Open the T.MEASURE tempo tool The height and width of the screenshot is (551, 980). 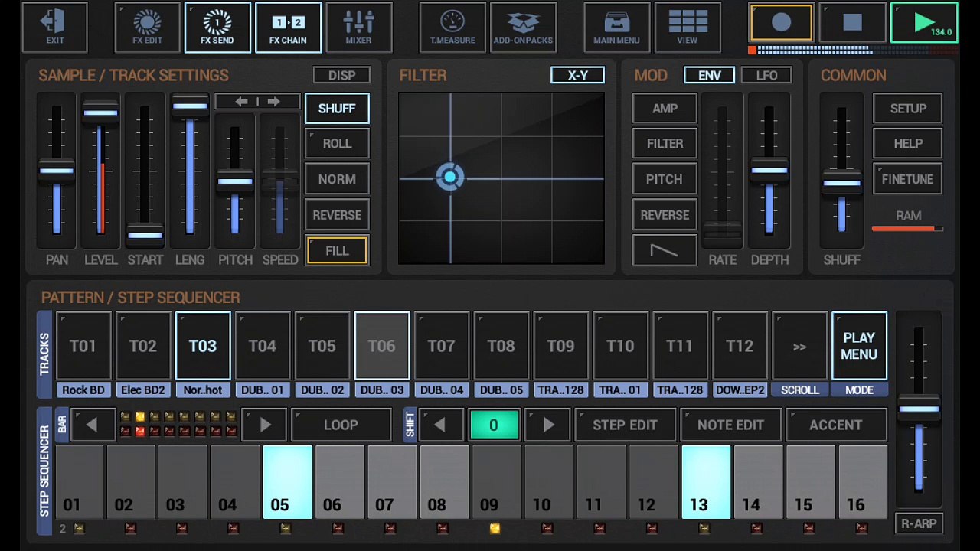click(x=452, y=28)
